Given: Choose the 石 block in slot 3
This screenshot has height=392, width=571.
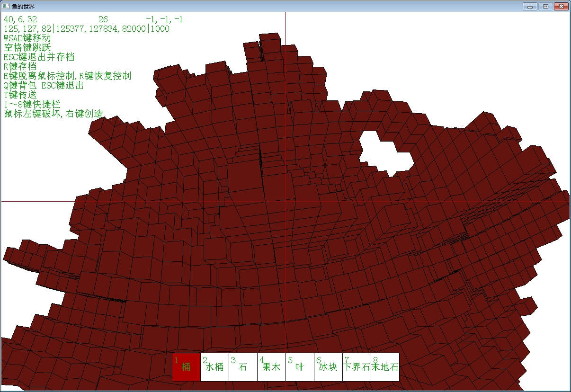Looking at the screenshot, I should (x=243, y=367).
